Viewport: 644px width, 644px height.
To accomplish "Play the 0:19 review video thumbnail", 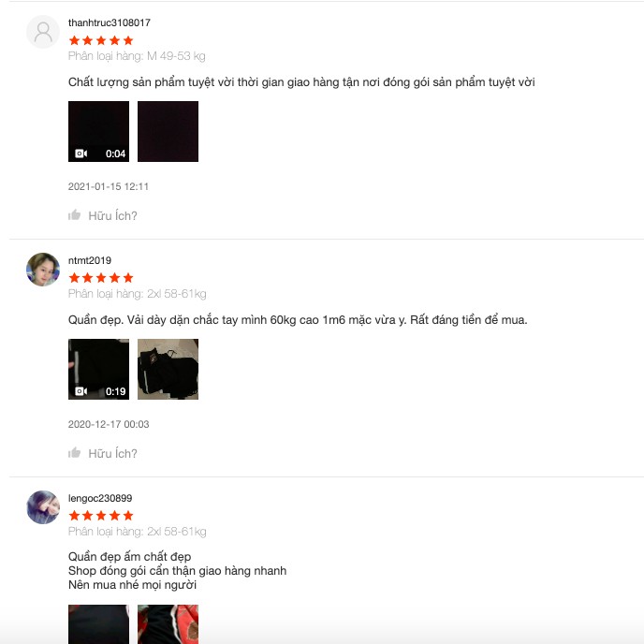I will pos(98,369).
